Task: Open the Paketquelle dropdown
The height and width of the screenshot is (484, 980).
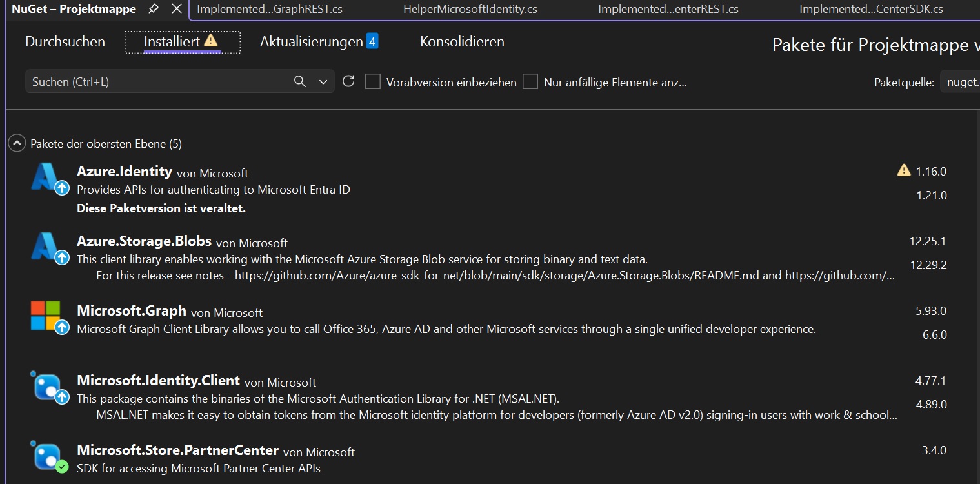Action: (960, 82)
